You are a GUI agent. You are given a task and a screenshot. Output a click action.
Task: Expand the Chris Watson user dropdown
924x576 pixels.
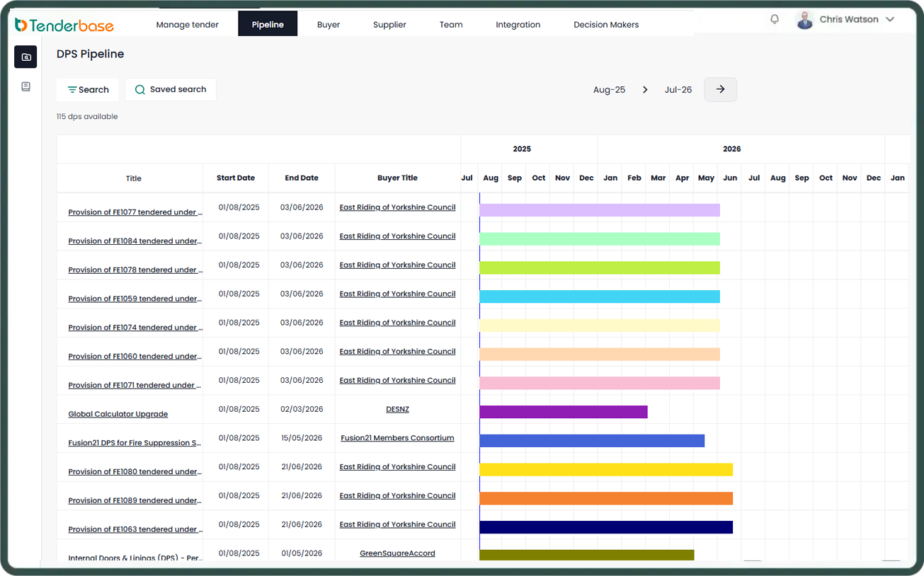coord(890,20)
